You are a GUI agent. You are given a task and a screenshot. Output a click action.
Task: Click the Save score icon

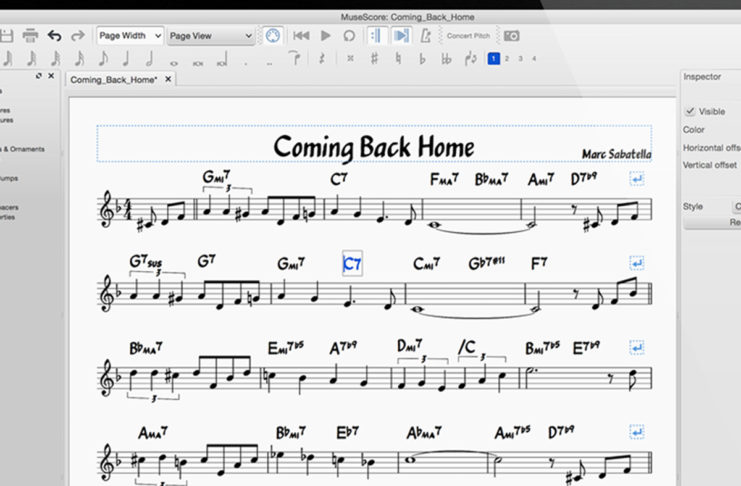click(6, 36)
